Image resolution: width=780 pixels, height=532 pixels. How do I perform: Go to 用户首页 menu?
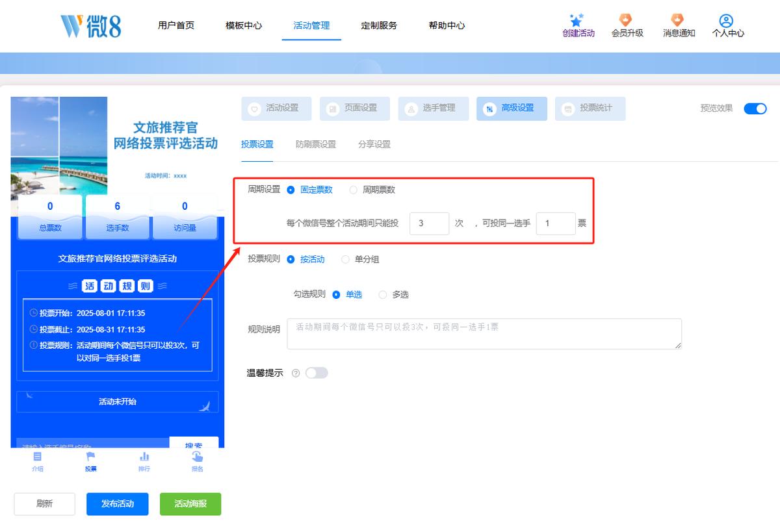tap(176, 25)
